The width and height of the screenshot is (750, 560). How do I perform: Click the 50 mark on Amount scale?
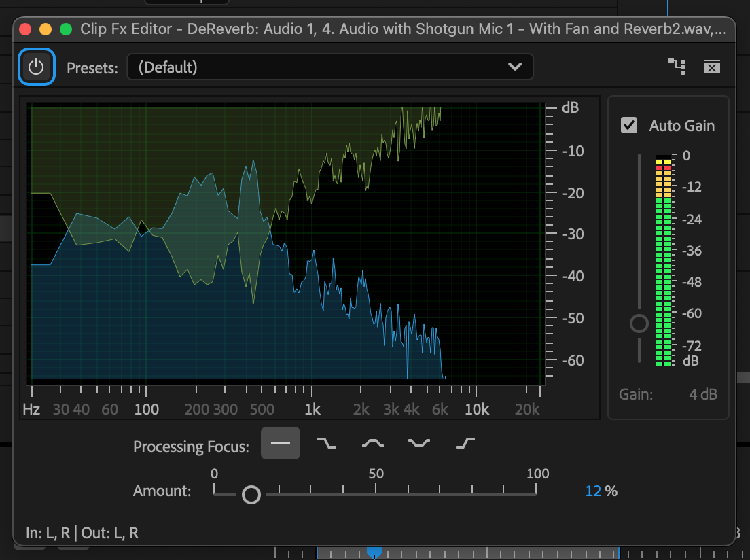coord(376,474)
